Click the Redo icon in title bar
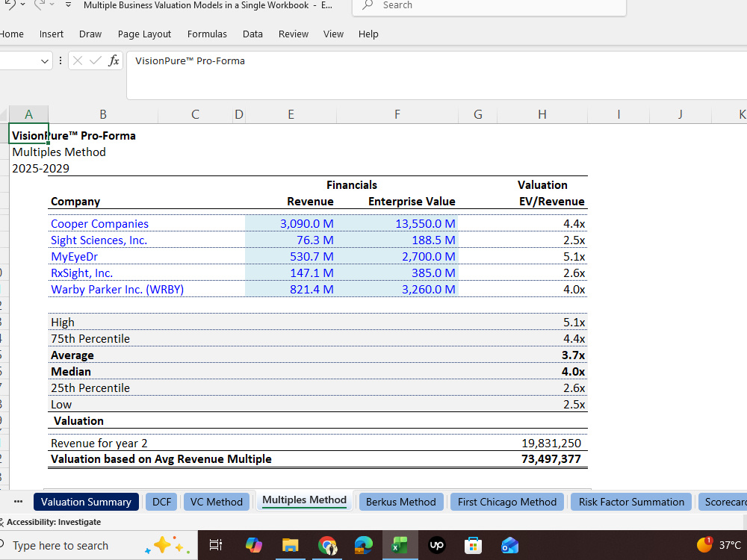 (40, 4)
